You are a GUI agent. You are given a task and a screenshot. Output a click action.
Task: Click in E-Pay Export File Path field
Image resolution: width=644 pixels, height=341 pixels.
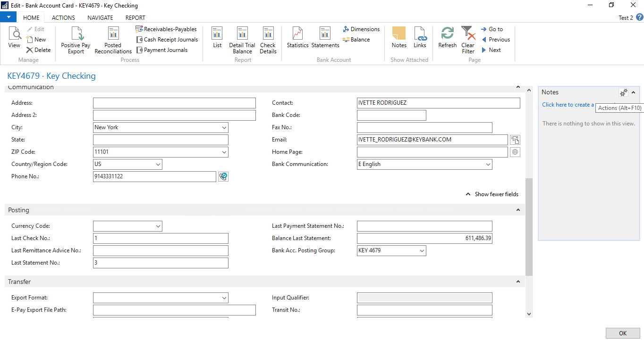pyautogui.click(x=174, y=310)
